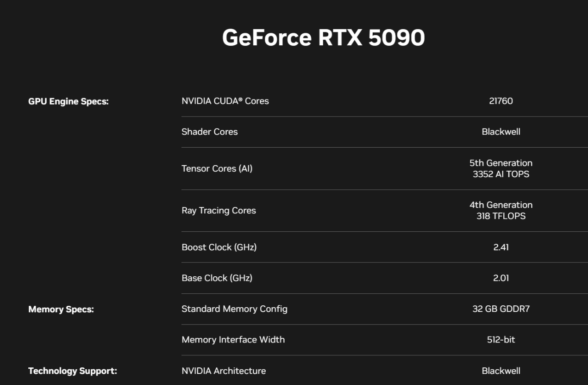Select the GPU Engine Specs section label
588x385 pixels.
[x=69, y=101]
